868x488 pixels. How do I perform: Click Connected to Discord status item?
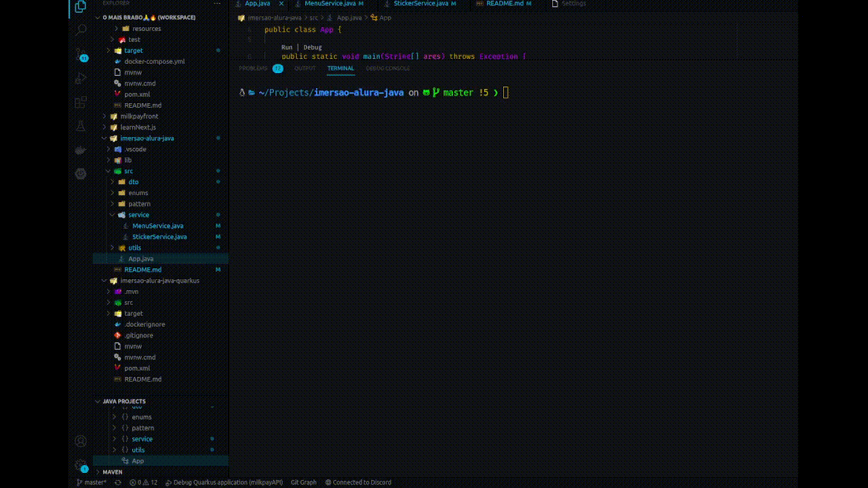[x=358, y=482]
